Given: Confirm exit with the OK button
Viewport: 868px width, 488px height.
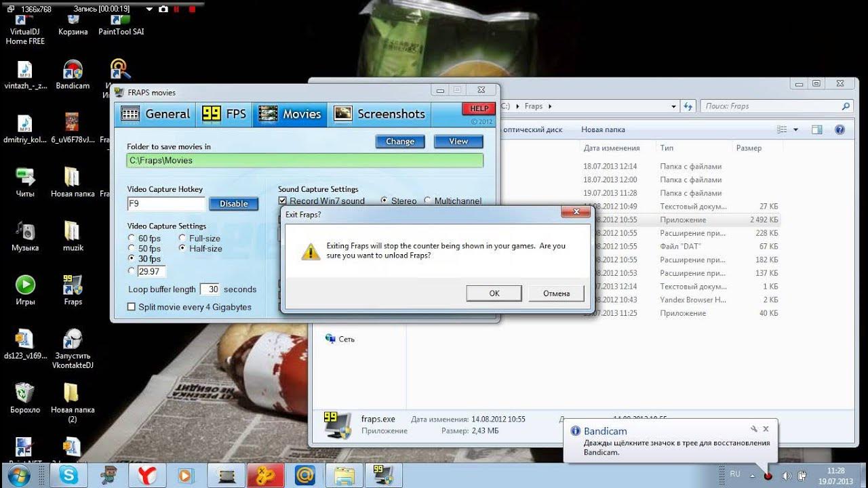Looking at the screenshot, I should pyautogui.click(x=494, y=293).
